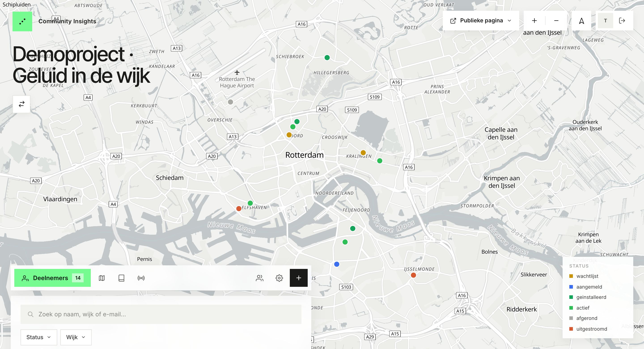Image resolution: width=644 pixels, height=349 pixels.
Task: Click the uitgestroomd red legend swatch
Action: coord(571,329)
